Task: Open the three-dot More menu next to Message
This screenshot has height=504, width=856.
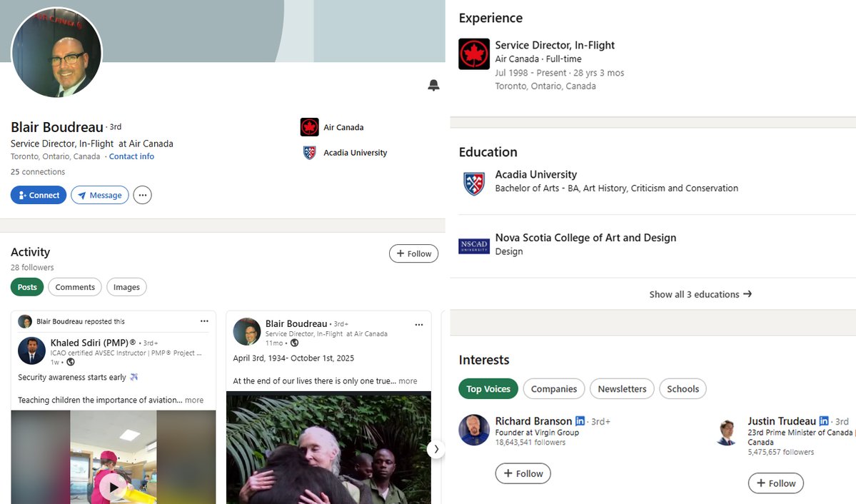Action: click(x=143, y=195)
